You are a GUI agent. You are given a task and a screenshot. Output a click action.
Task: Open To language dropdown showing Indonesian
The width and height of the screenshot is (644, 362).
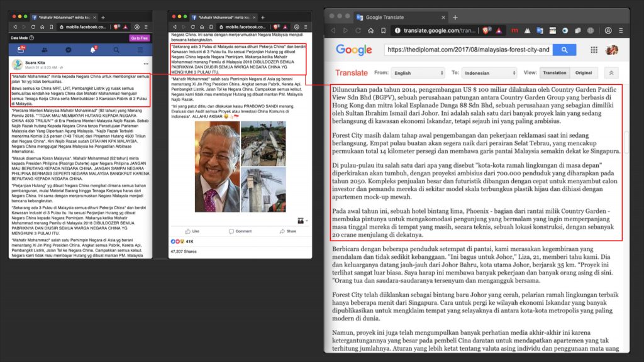pos(489,73)
